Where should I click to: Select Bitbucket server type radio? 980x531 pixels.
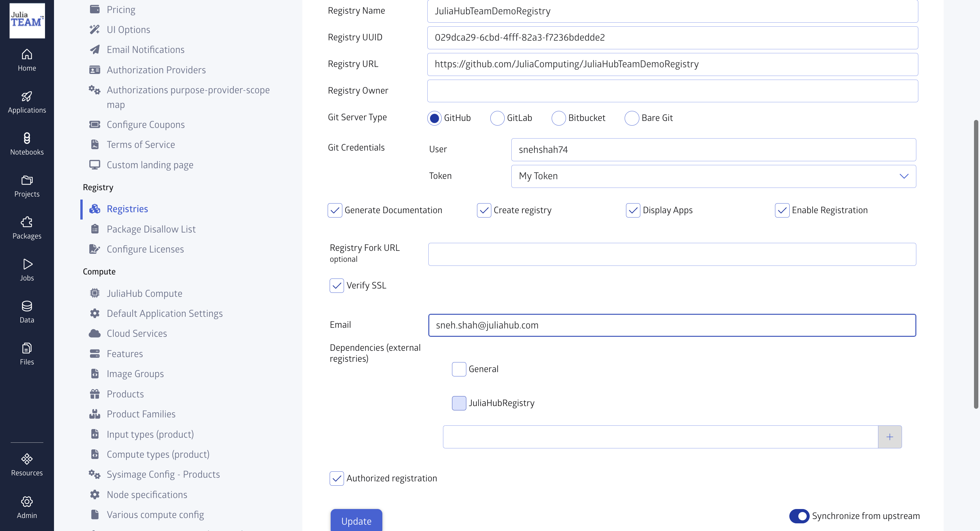[x=558, y=118]
